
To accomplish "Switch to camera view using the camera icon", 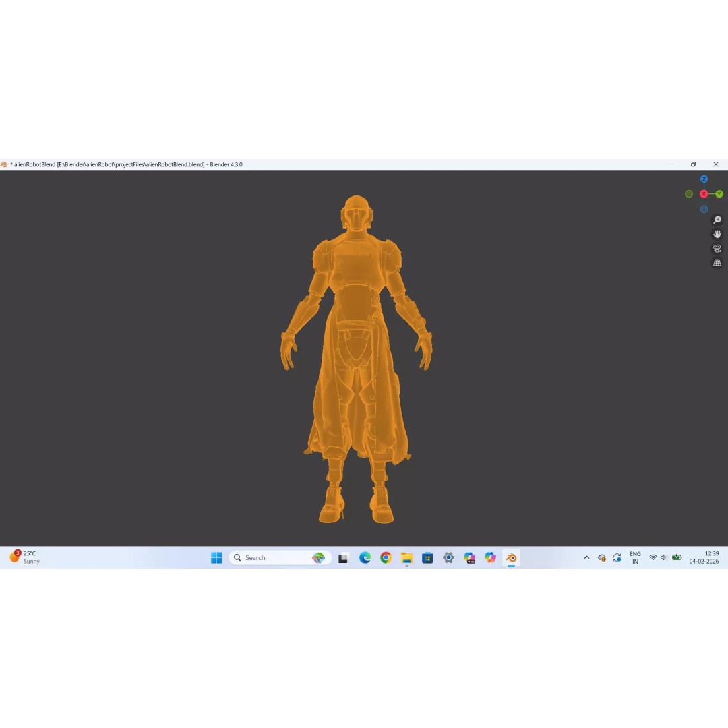I will point(717,248).
